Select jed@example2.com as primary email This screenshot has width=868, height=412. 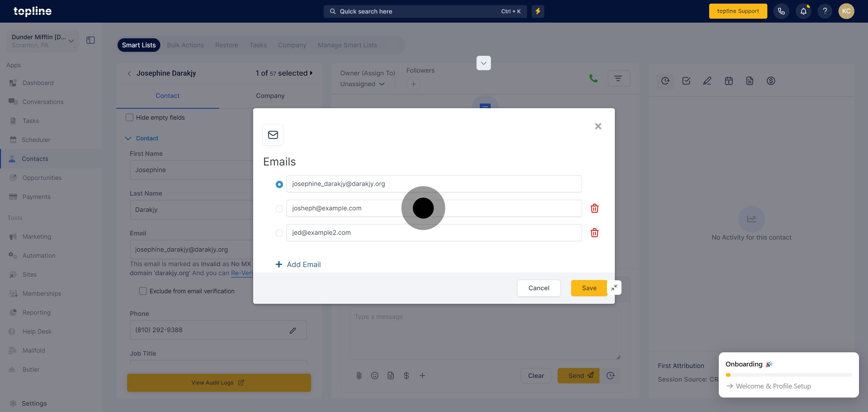click(x=279, y=233)
